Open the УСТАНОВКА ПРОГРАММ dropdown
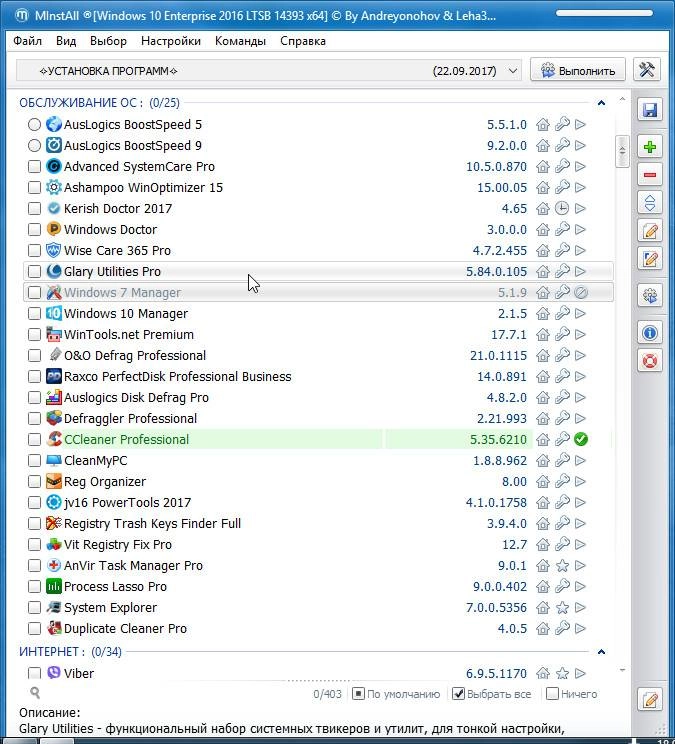 pyautogui.click(x=269, y=71)
